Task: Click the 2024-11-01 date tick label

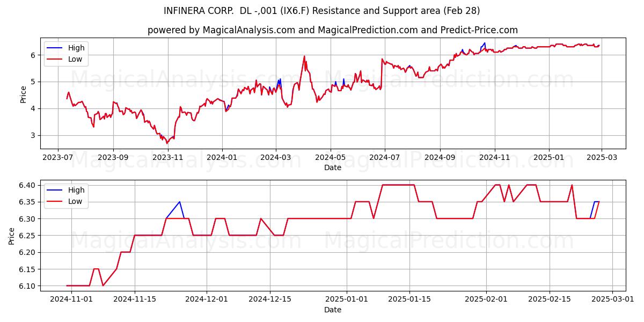Action: (71, 300)
